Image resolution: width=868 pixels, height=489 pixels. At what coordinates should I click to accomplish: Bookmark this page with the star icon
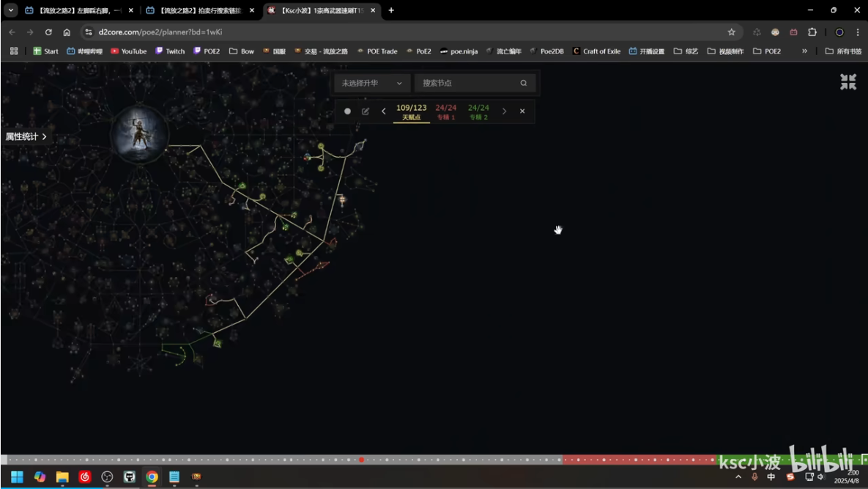(731, 32)
